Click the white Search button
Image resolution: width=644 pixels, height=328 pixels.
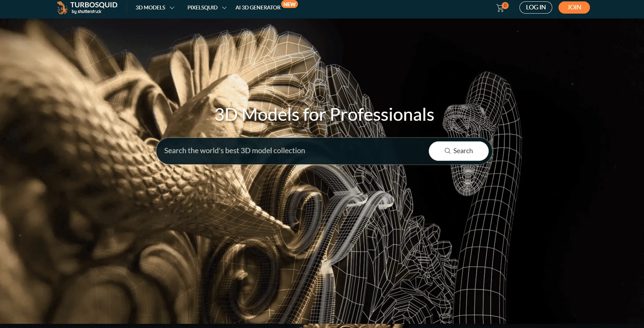coord(458,151)
